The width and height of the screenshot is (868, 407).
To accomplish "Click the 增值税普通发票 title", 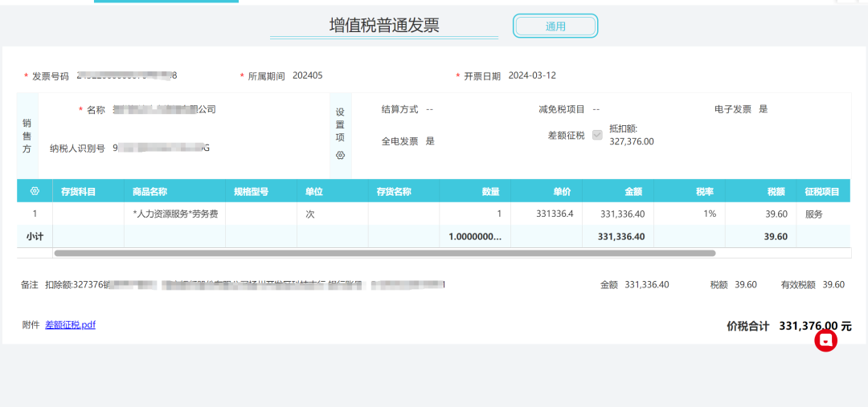I will (x=384, y=26).
